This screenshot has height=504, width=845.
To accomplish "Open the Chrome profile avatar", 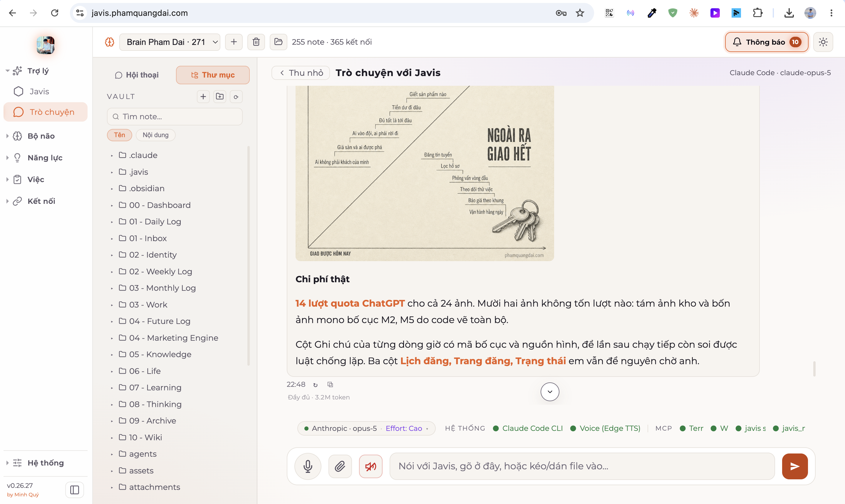I will point(810,13).
